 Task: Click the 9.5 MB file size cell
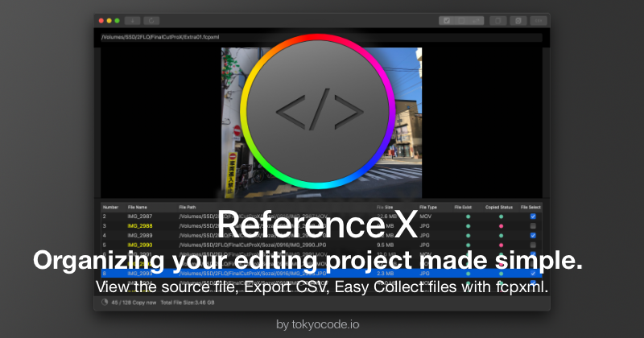coord(386,245)
